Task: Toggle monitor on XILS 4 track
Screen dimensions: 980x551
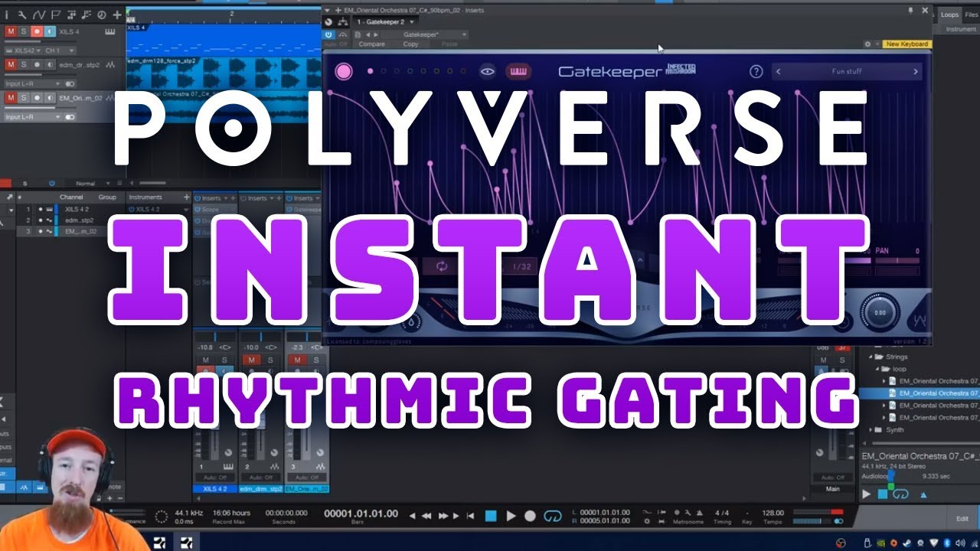Action: (50, 31)
